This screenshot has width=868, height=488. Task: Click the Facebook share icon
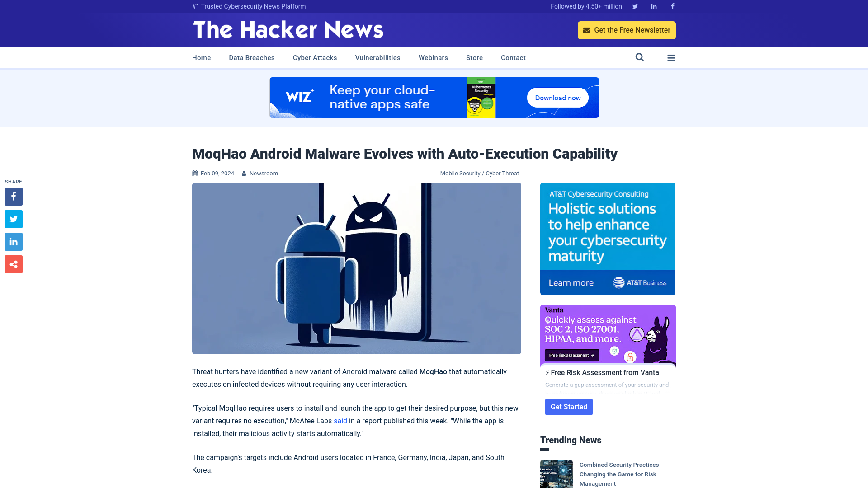[13, 196]
